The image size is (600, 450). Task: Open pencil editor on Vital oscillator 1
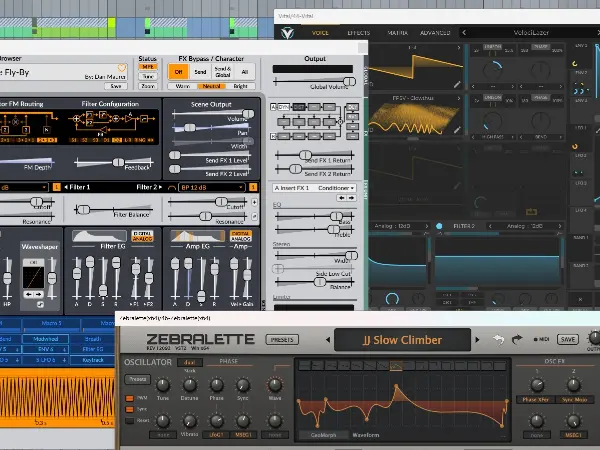[457, 85]
